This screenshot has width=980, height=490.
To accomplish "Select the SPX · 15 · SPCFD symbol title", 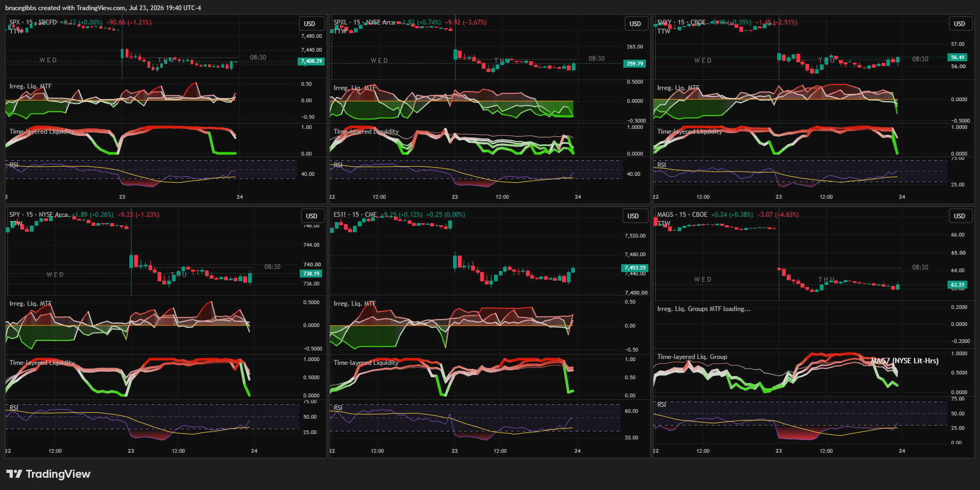I will click(33, 22).
